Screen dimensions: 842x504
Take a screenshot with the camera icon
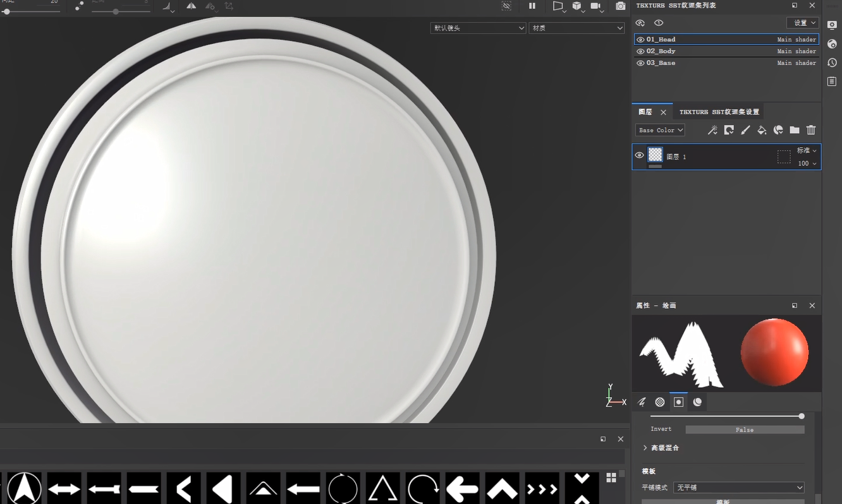coord(621,6)
